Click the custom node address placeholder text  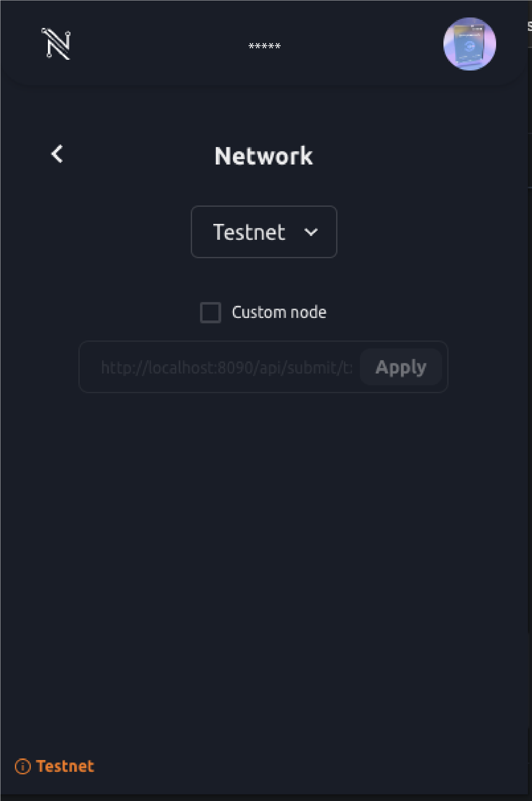[226, 367]
